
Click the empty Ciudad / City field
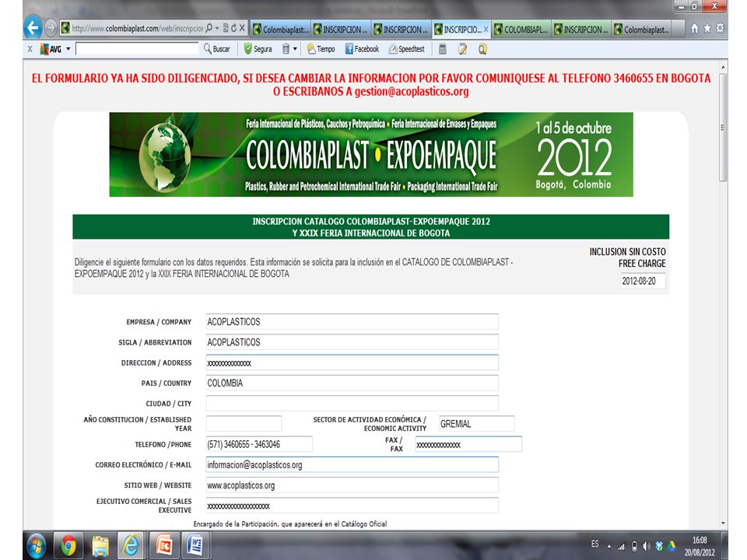click(352, 404)
